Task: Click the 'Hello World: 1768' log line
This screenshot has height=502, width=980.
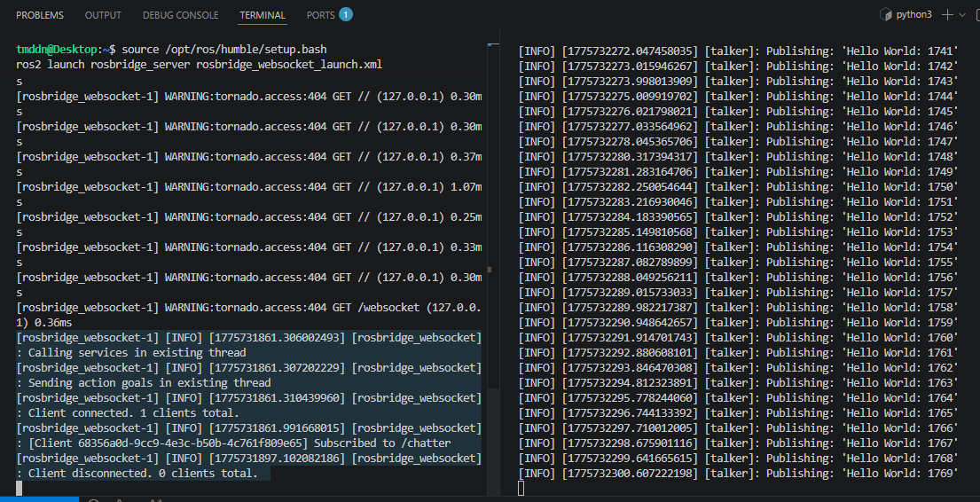Action: tap(738, 459)
